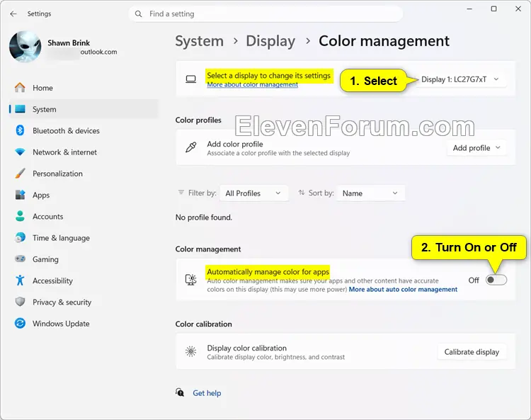Click the No profile found text
Screen dimensions: 531x420
pos(203,217)
